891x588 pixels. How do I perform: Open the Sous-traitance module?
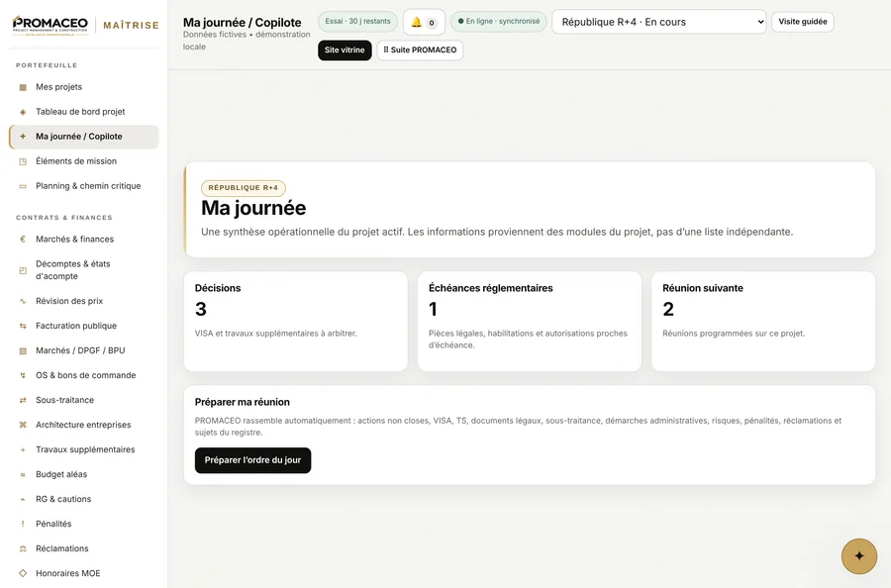coord(84,400)
